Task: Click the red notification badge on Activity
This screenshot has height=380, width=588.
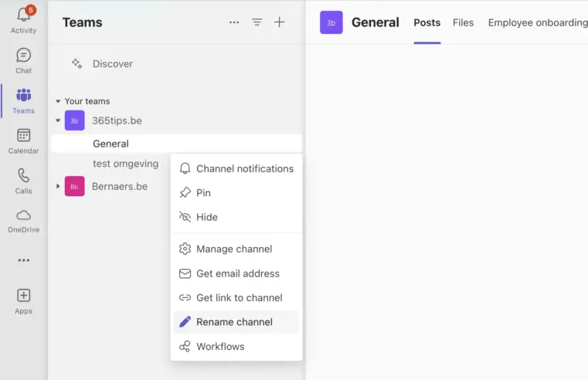Action: click(31, 10)
